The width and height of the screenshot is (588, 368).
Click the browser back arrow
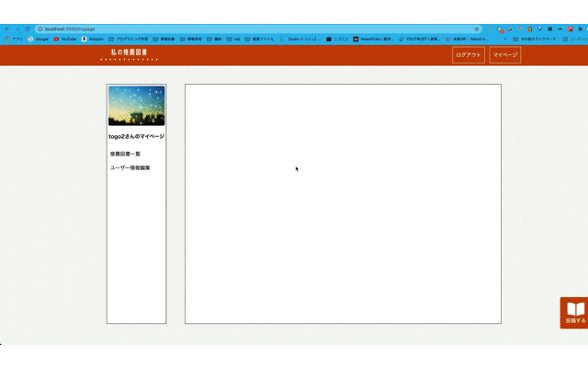pos(7,29)
